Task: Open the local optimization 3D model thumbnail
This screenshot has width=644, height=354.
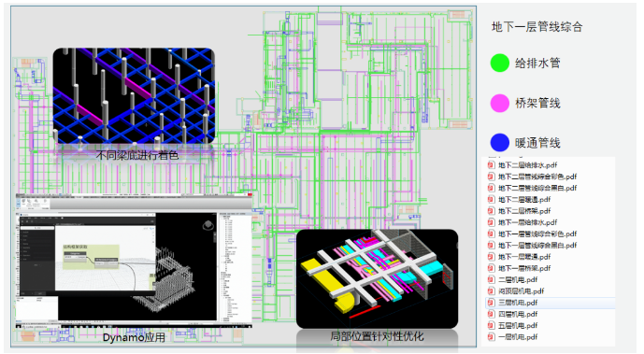Action: click(377, 278)
